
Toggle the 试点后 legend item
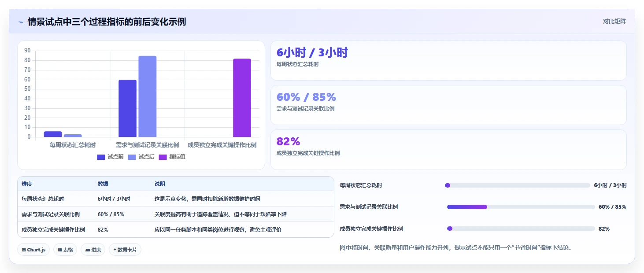pyautogui.click(x=141, y=157)
